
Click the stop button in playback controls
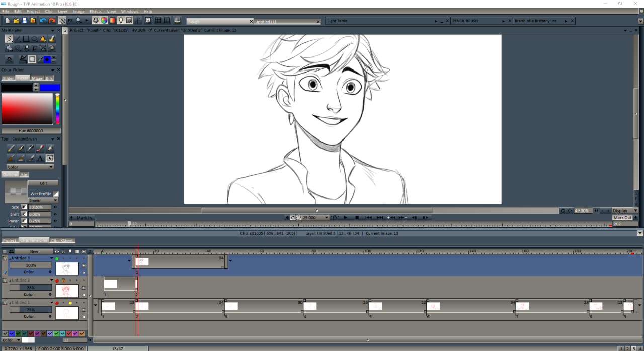[x=357, y=218]
